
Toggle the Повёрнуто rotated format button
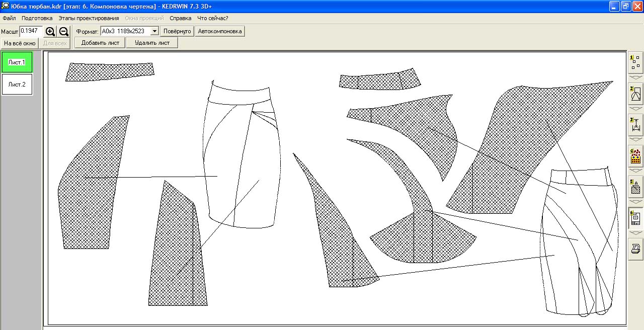(x=177, y=31)
